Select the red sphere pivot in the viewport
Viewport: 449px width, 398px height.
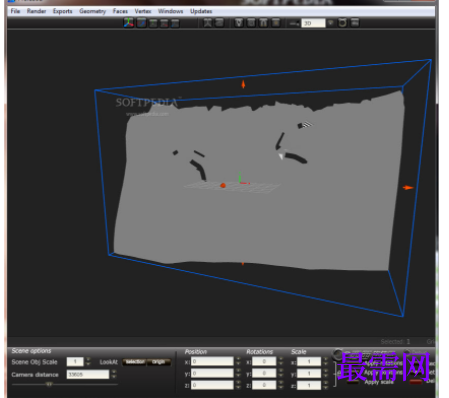[x=223, y=185]
